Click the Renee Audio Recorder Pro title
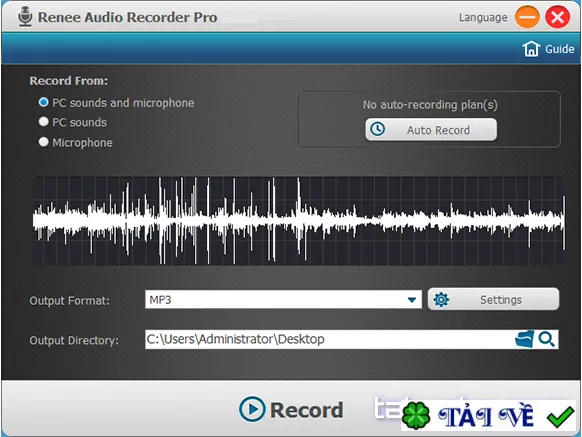This screenshot has height=437, width=582. tap(127, 17)
